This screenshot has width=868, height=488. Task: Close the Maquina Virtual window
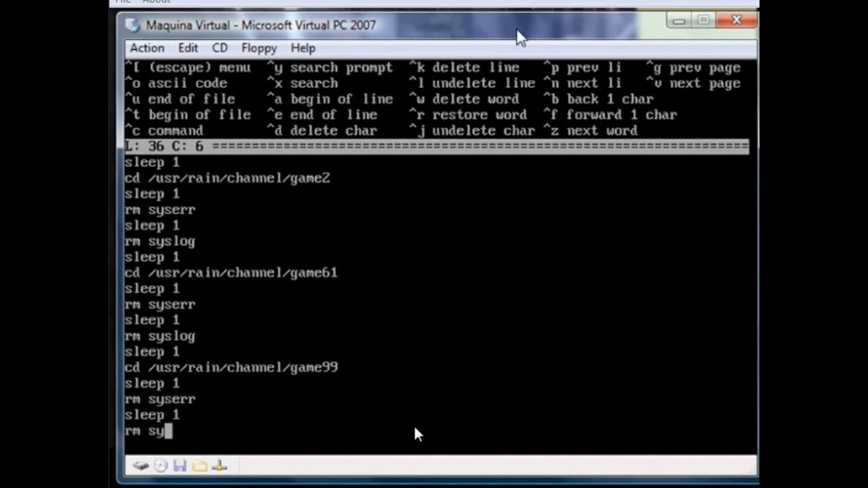point(736,21)
